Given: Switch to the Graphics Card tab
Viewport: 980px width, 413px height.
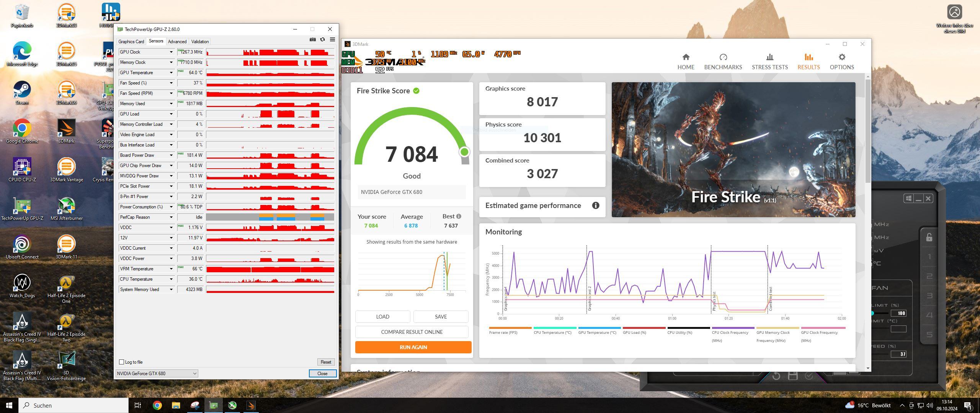Looking at the screenshot, I should point(131,42).
